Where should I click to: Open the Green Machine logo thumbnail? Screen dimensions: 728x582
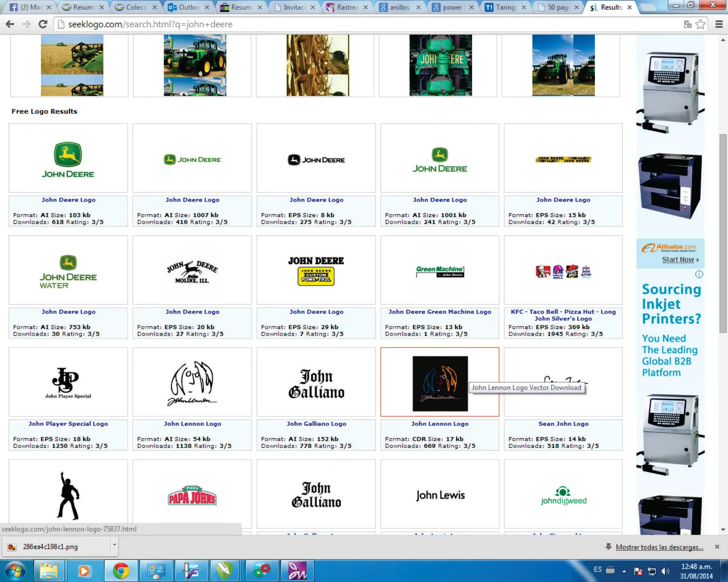pos(440,270)
